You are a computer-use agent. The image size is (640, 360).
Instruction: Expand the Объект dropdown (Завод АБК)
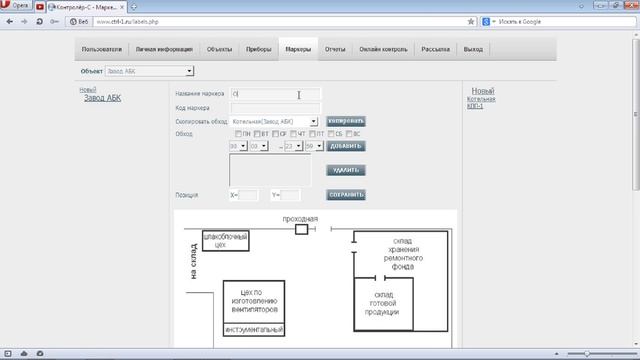coord(149,71)
